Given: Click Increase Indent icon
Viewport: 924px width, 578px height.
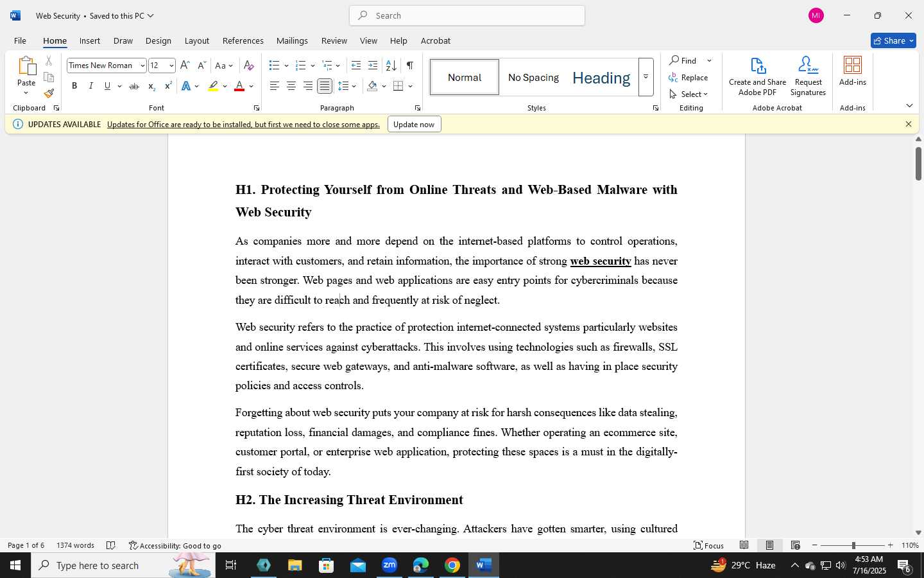Looking at the screenshot, I should [373, 66].
